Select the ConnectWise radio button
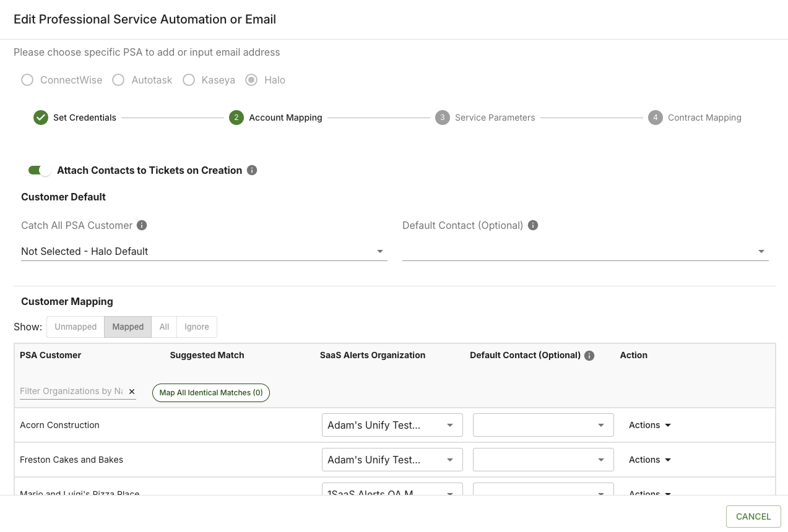788x532 pixels. click(x=27, y=80)
